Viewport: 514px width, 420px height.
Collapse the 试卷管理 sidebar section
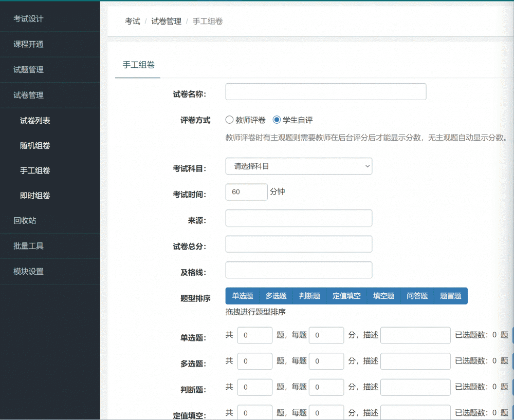coord(29,95)
